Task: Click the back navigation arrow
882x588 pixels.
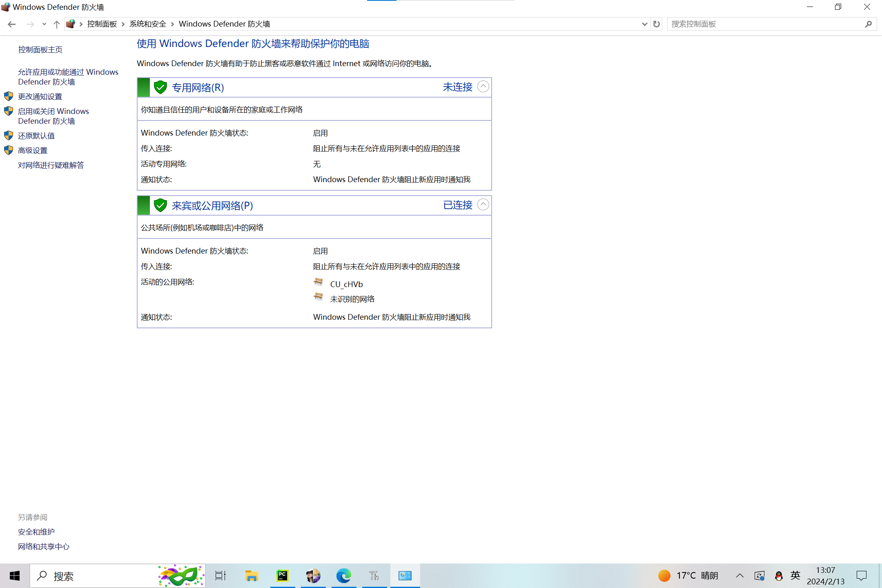Action: point(11,24)
